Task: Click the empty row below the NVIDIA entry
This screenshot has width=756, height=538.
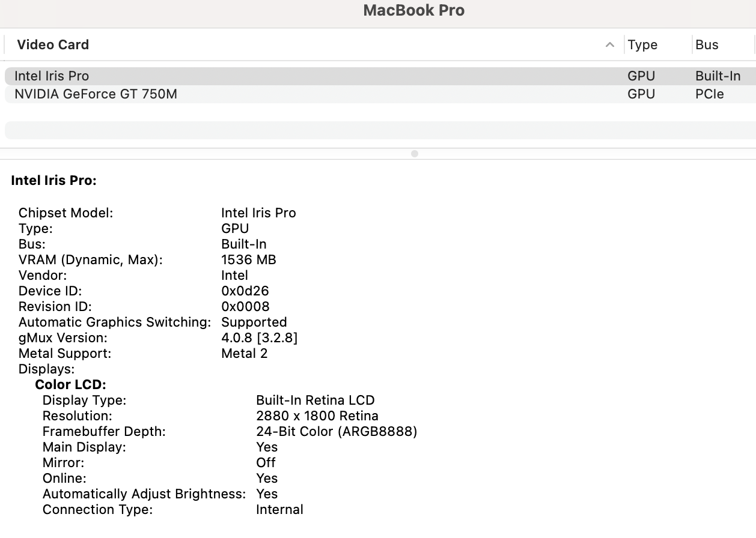Action: [379, 130]
